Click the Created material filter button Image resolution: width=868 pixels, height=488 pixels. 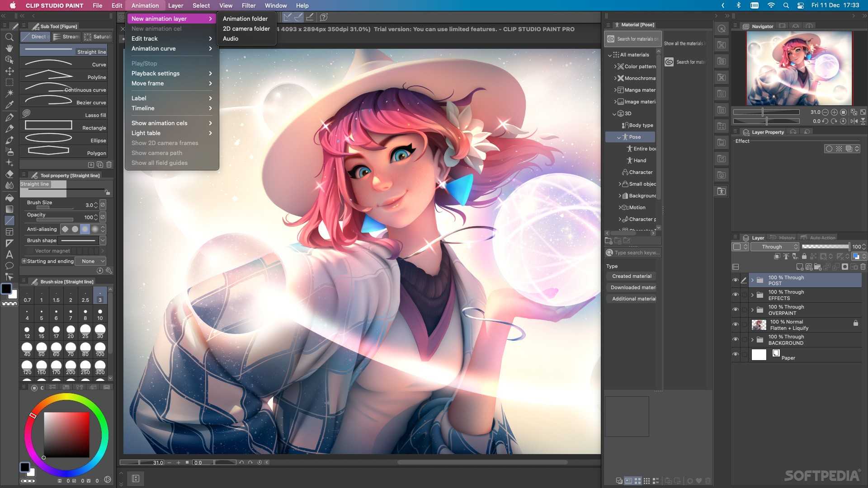[x=631, y=275]
